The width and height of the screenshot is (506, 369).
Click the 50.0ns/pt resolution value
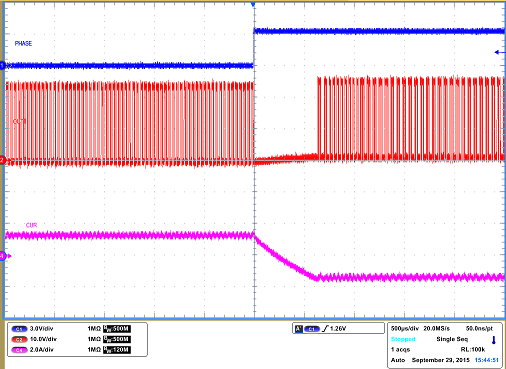pyautogui.click(x=479, y=329)
